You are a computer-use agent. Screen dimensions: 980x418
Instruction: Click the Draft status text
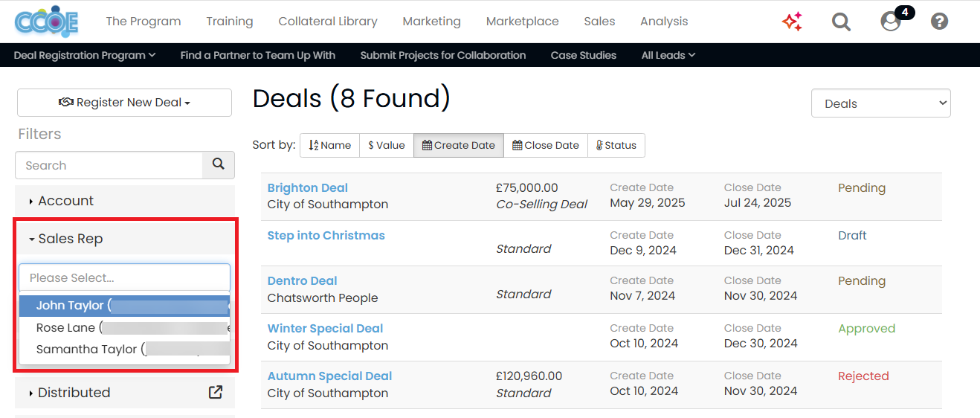point(852,236)
